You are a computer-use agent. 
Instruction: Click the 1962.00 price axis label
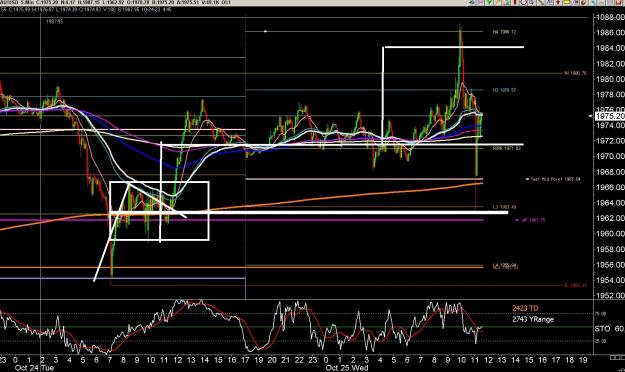point(610,218)
